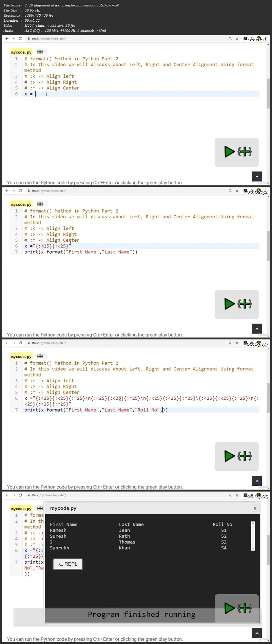The height and width of the screenshot is (644, 272).
Task: Bookmark the page with the star in the 00:01:16 frame
Action: click(x=237, y=39)
